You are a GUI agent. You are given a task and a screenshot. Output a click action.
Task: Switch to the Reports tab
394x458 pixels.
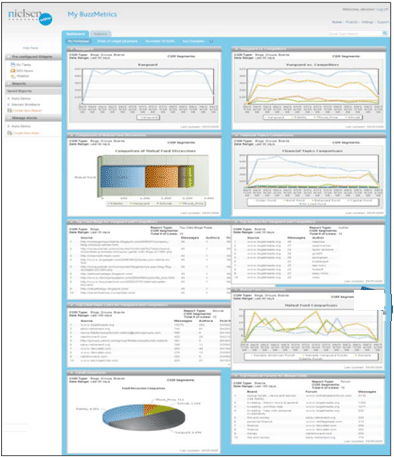pyautogui.click(x=100, y=34)
